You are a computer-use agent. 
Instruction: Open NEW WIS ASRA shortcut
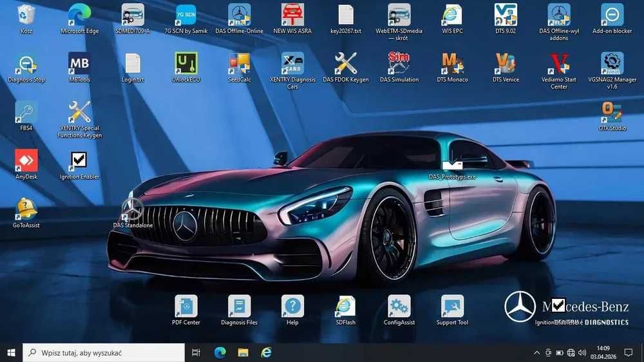(292, 15)
